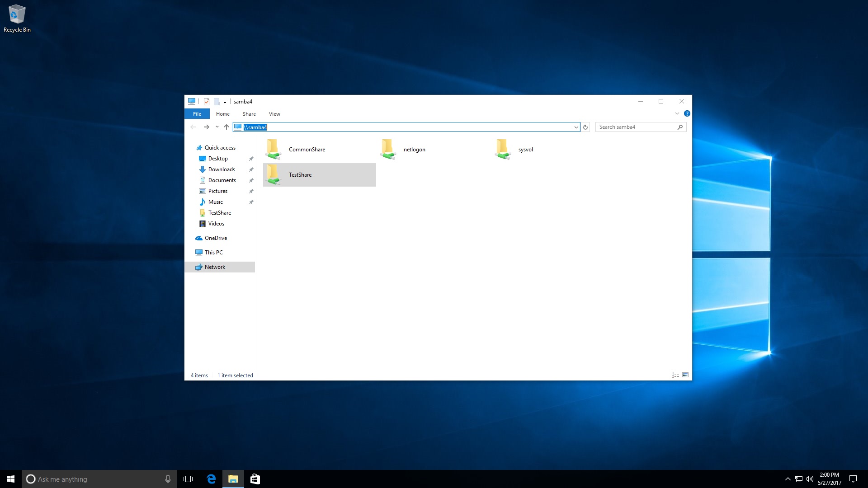Click inside the Search samba4 box
The image size is (868, 488).
coord(637,127)
